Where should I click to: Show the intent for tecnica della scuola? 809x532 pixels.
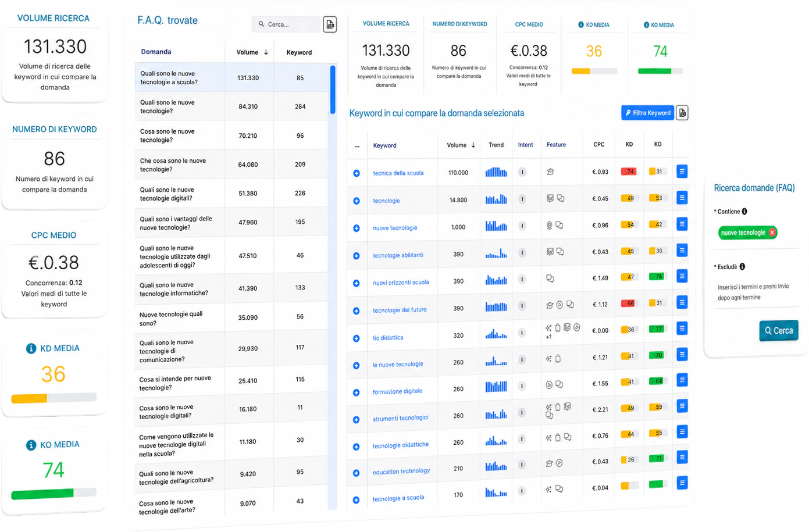pyautogui.click(x=522, y=172)
